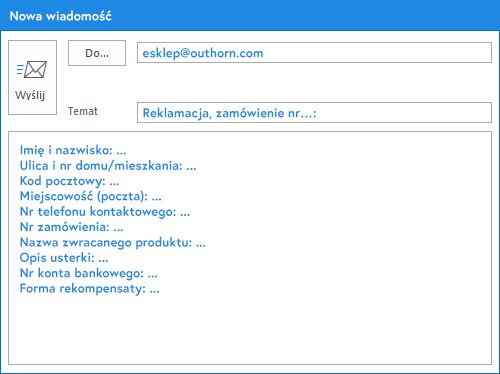
Task: Select the 'Opis usterki: ...' line
Action: click(64, 257)
